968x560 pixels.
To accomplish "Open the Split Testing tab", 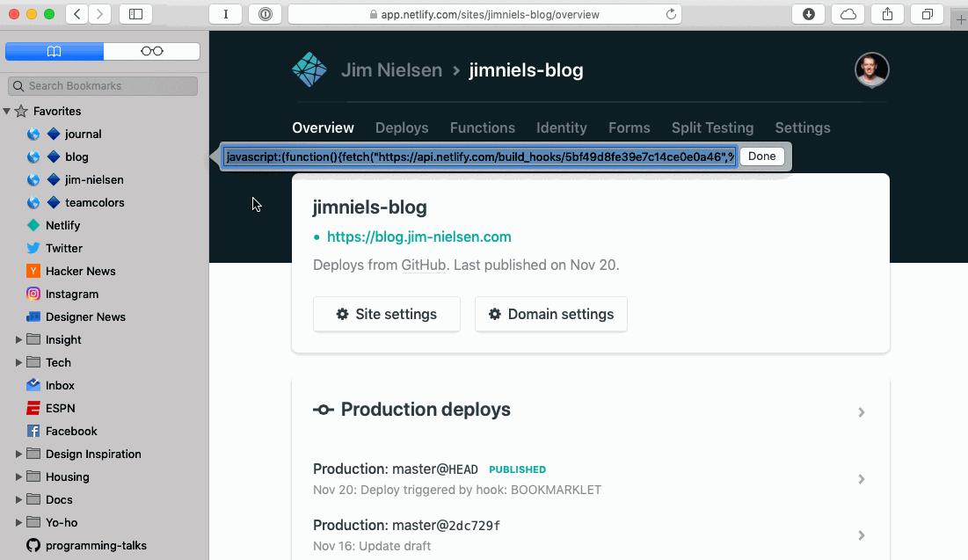I will [712, 127].
